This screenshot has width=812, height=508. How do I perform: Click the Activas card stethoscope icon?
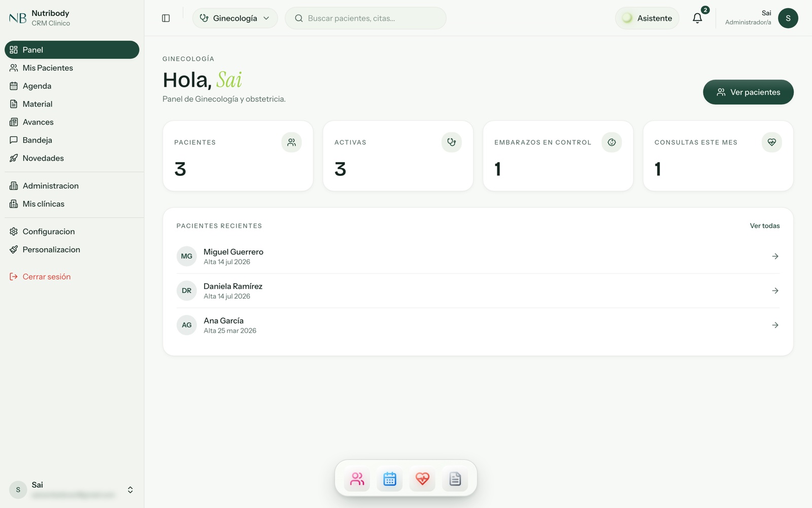click(451, 142)
